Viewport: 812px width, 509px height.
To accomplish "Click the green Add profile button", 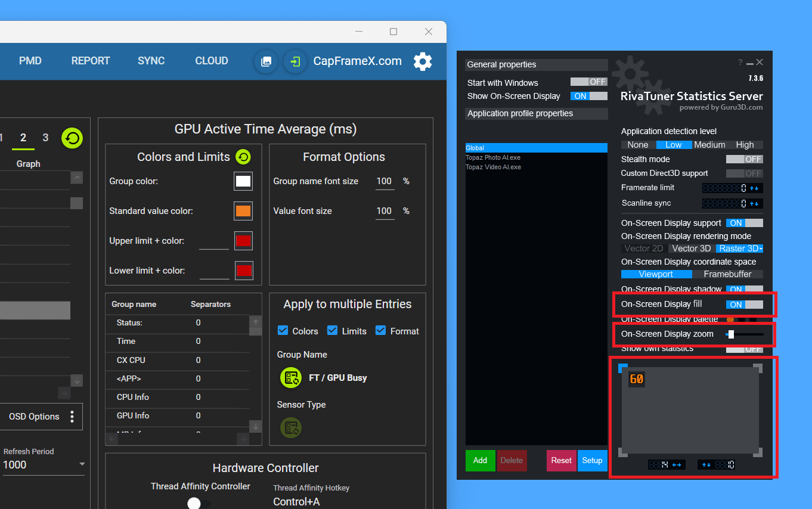I will 481,460.
